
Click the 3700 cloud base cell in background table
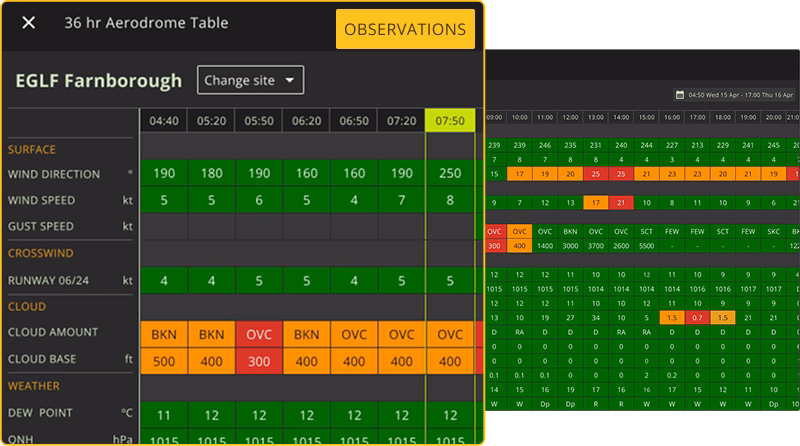click(x=595, y=246)
